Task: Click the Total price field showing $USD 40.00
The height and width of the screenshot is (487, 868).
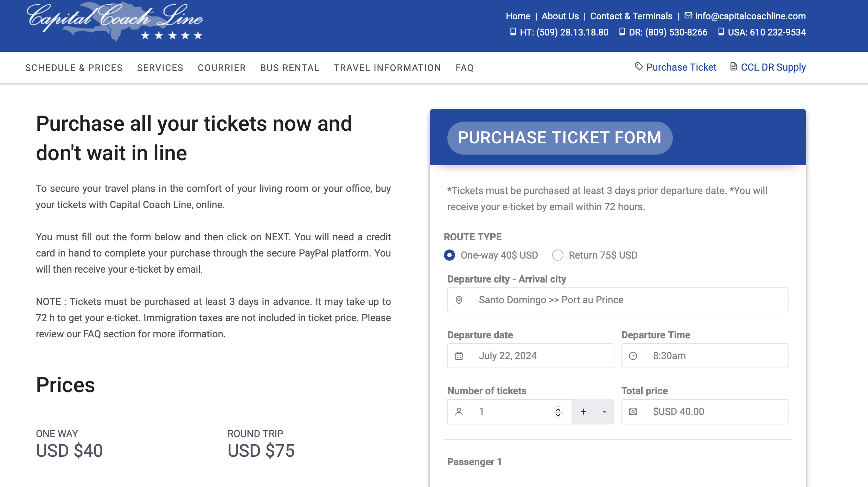Action: [x=704, y=412]
